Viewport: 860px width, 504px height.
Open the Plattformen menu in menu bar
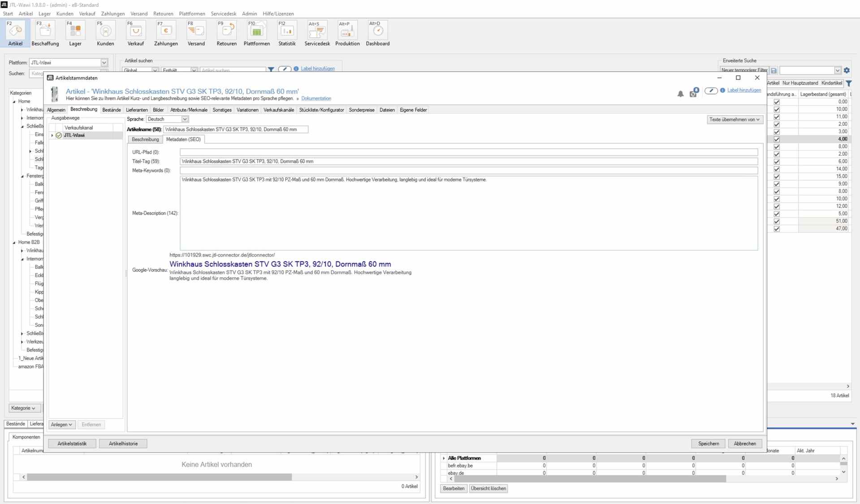192,14
